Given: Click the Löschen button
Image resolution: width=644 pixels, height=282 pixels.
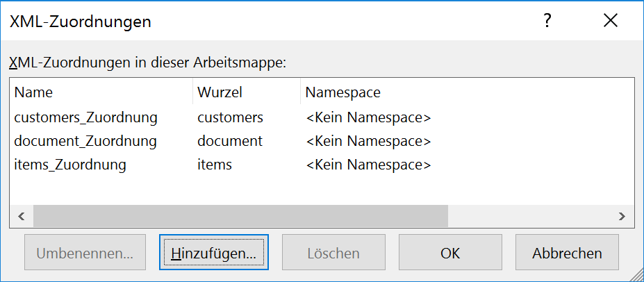Looking at the screenshot, I should coord(333,254).
